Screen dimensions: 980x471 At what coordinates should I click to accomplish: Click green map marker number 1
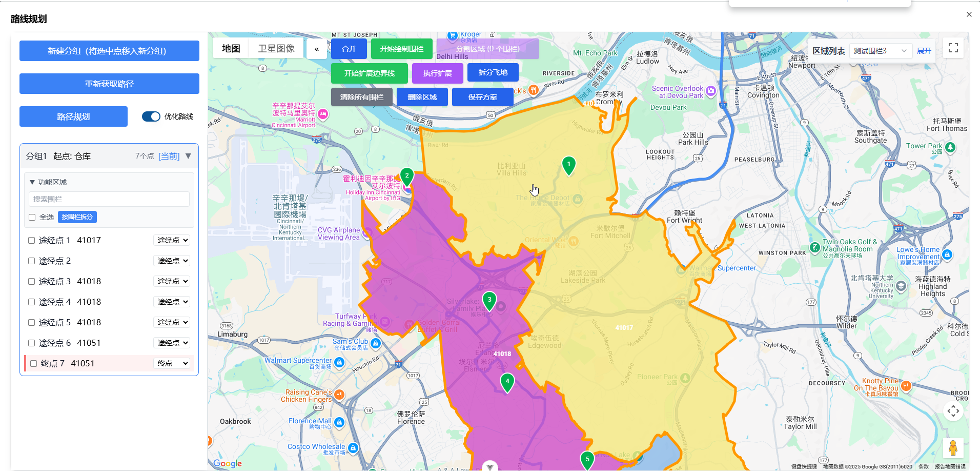click(x=568, y=165)
